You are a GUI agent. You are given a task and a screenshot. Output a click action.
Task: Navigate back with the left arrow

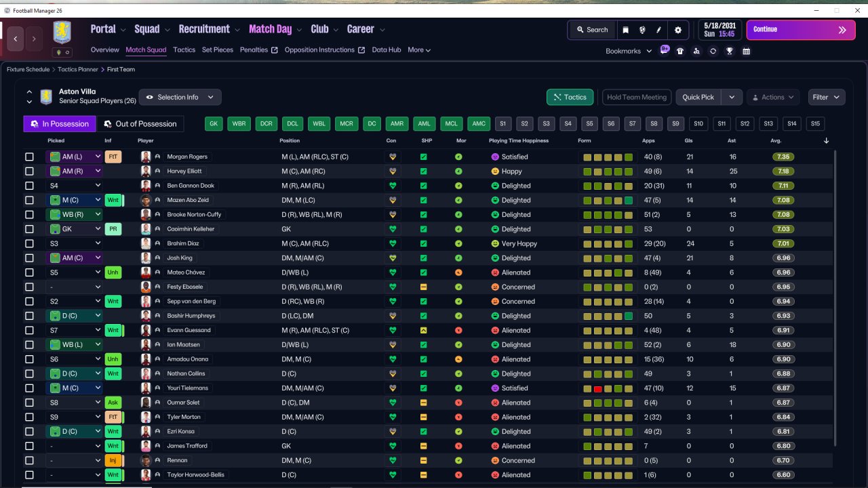(16, 39)
